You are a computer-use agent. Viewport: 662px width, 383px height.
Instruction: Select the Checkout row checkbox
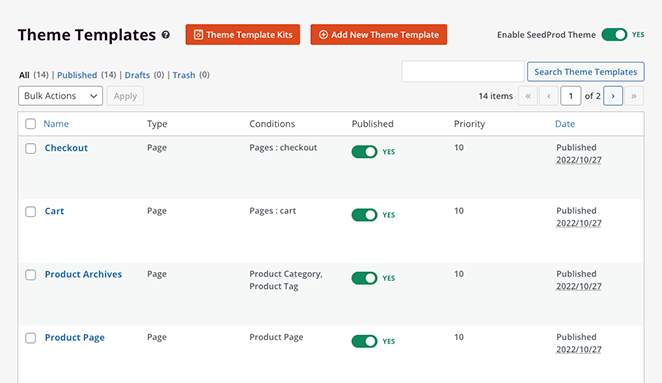click(x=30, y=148)
